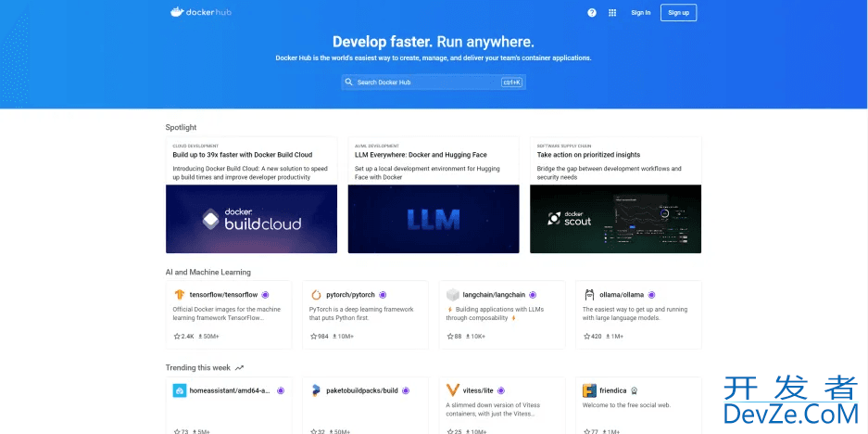The height and width of the screenshot is (434, 868).
Task: Click Trending this week heading
Action: pyautogui.click(x=197, y=367)
